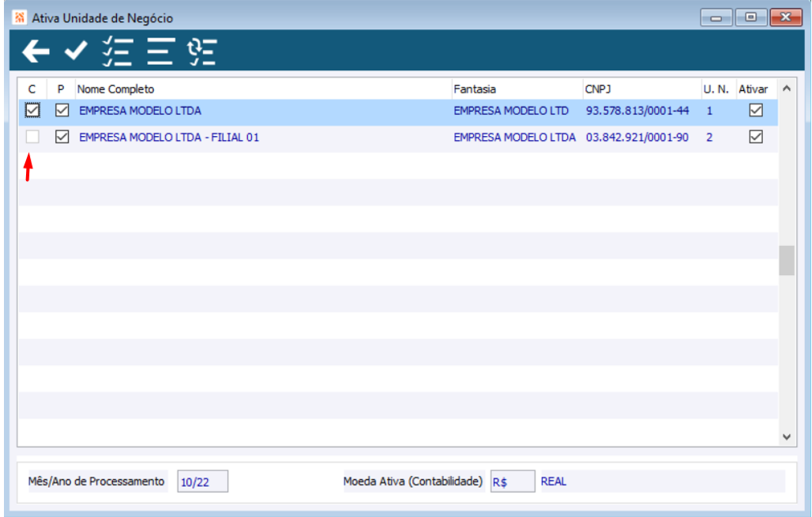Maximize the Ativa Unidade de Negócio window
Viewport: 812px width, 517px height.
(x=751, y=17)
